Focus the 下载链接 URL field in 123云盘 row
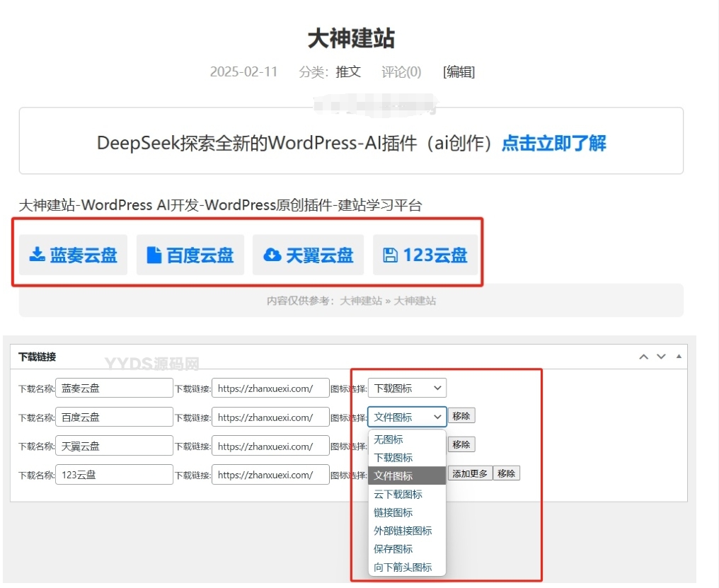 (270, 475)
